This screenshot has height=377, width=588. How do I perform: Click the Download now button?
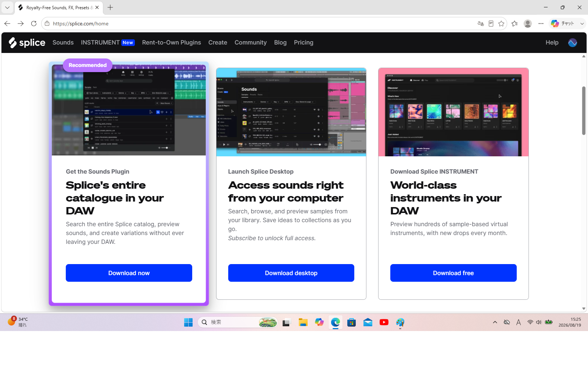click(x=129, y=273)
